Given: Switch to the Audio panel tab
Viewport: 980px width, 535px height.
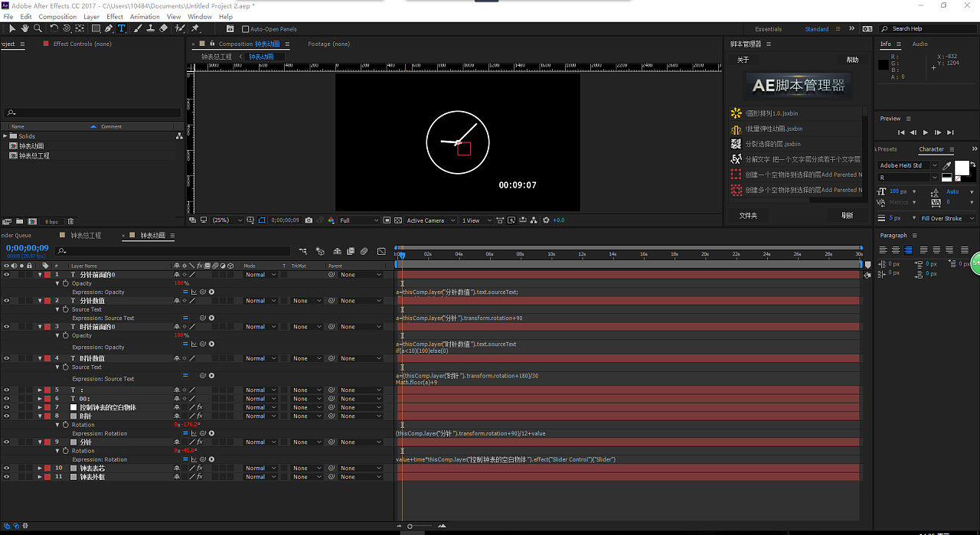Looking at the screenshot, I should [920, 44].
